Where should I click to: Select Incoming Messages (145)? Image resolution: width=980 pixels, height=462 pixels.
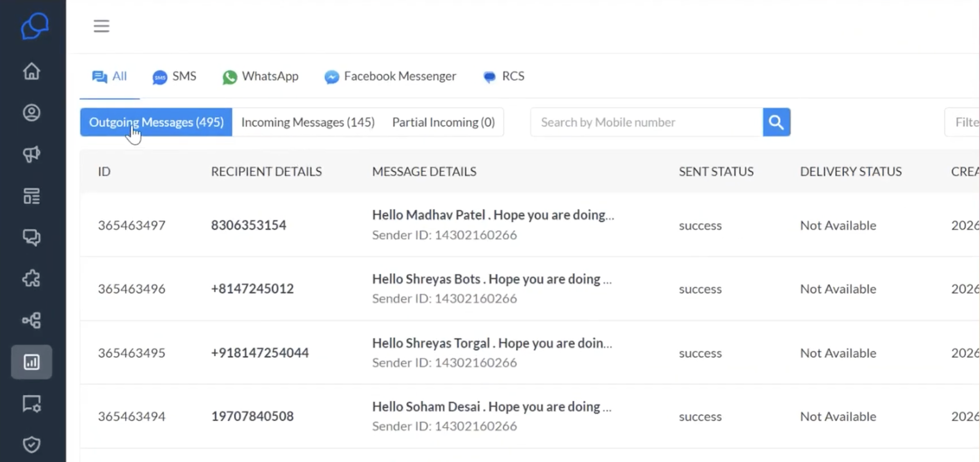(x=308, y=122)
